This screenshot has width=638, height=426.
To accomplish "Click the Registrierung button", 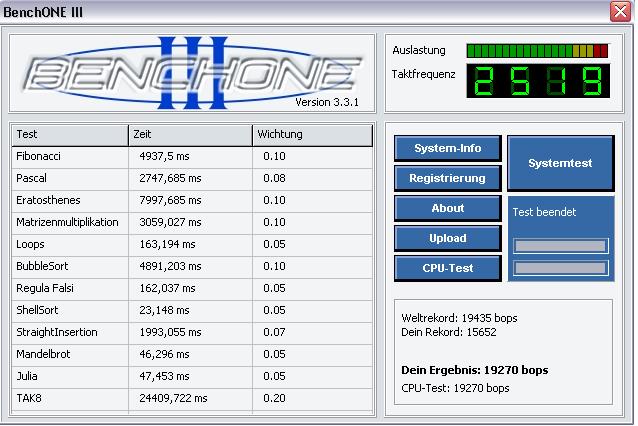I will (448, 178).
